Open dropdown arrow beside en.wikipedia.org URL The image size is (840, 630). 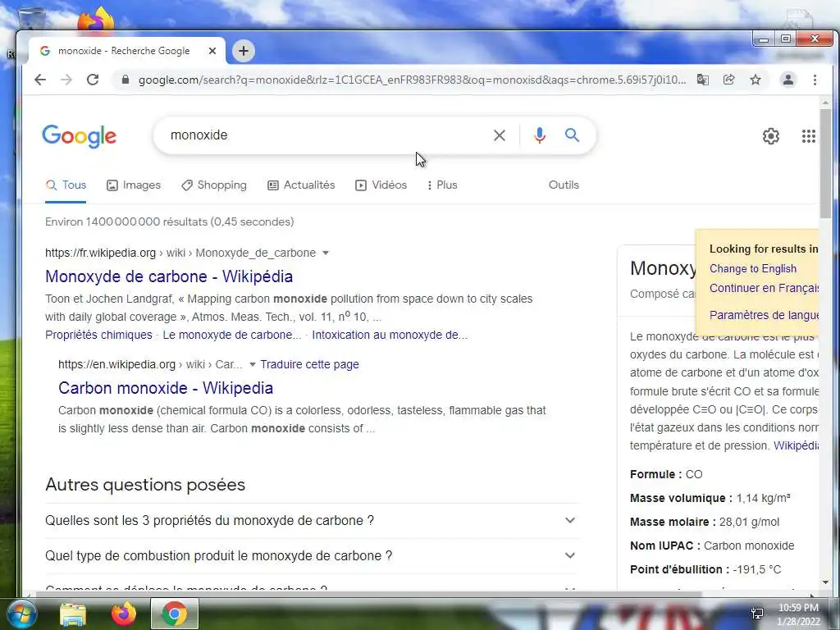(253, 364)
